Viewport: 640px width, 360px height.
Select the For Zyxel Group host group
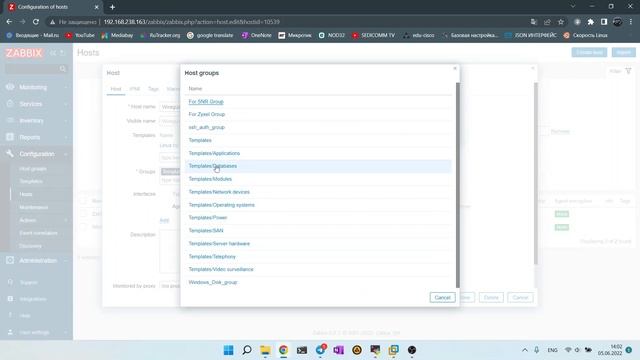click(x=207, y=114)
